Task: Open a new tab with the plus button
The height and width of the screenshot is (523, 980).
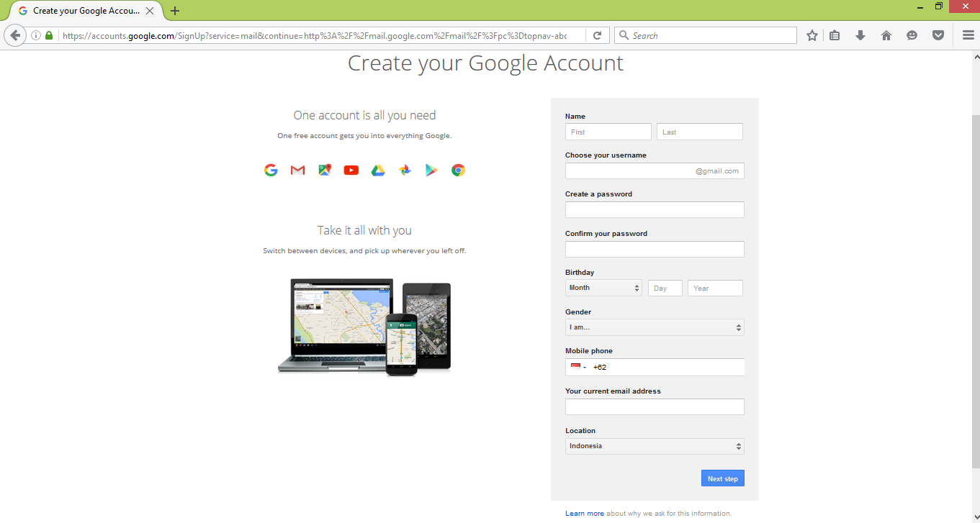Action: pos(175,11)
